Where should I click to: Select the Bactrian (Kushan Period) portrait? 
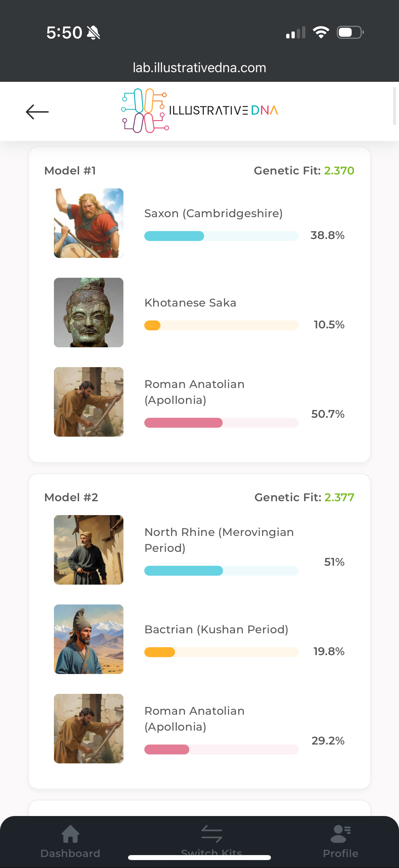tap(89, 639)
